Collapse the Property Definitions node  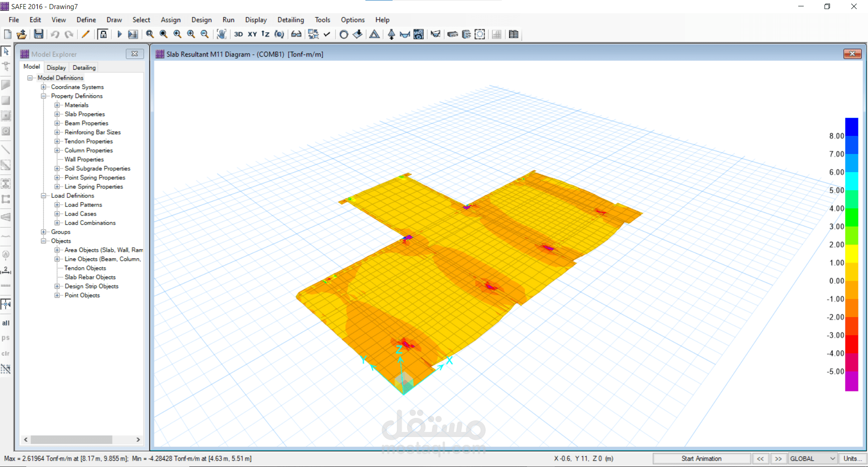click(44, 96)
